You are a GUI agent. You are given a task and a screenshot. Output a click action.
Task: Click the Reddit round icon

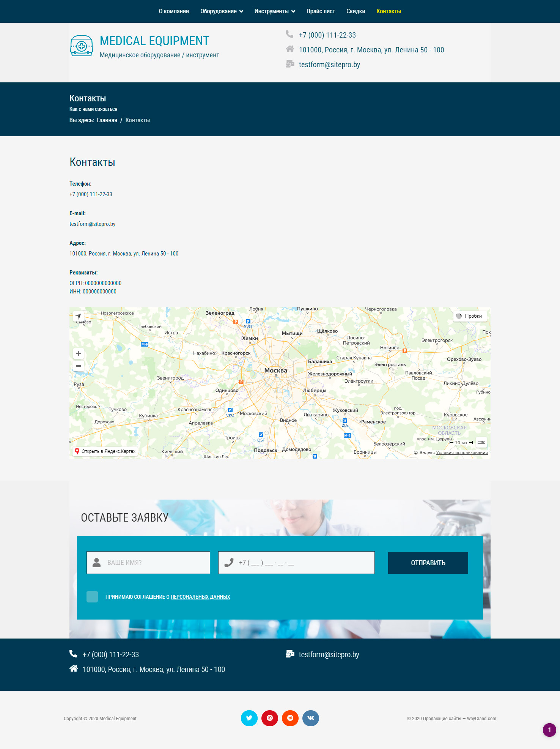pos(290,718)
